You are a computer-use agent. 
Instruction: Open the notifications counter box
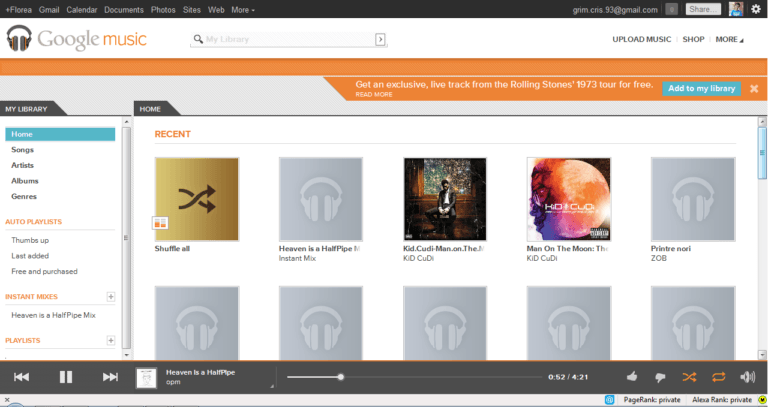tap(672, 9)
